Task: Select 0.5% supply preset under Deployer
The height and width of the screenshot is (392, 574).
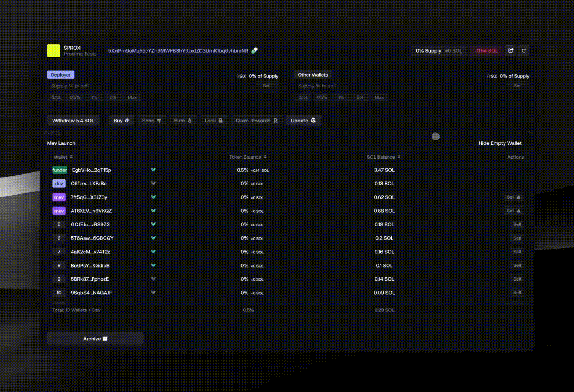Action: (x=75, y=97)
